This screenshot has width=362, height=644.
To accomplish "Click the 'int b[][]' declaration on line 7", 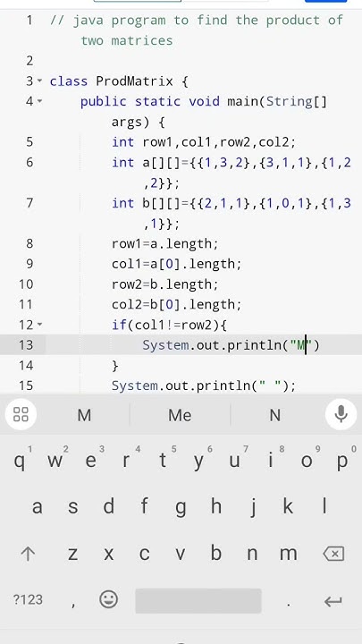I will [x=232, y=213].
